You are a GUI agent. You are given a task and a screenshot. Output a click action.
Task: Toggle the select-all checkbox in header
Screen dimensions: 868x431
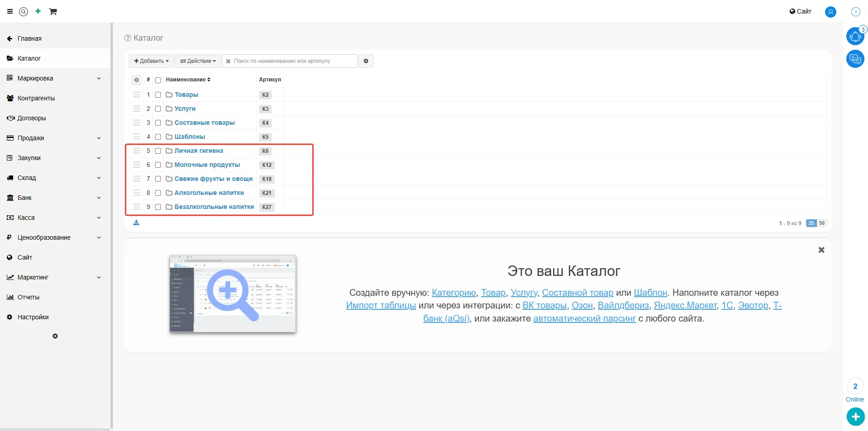(158, 80)
